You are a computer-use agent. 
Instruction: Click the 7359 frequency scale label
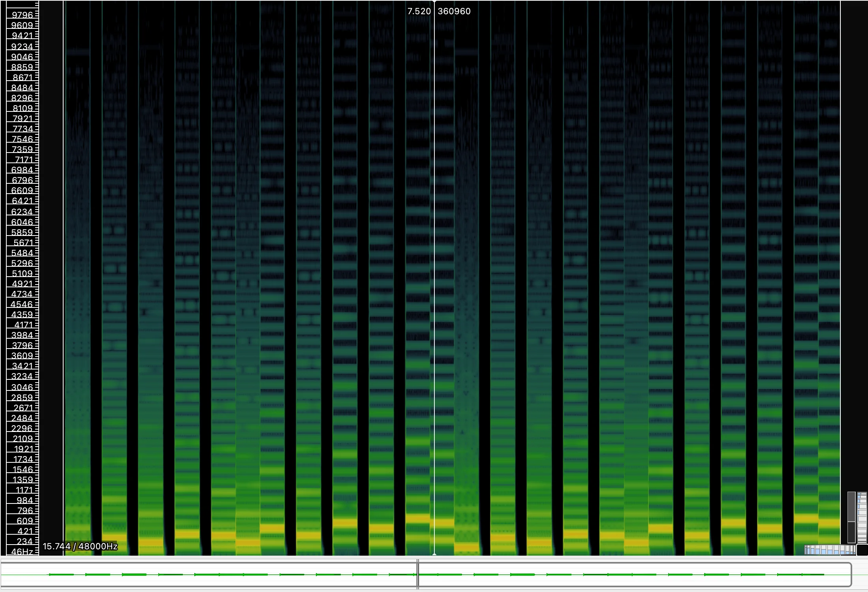(22, 149)
